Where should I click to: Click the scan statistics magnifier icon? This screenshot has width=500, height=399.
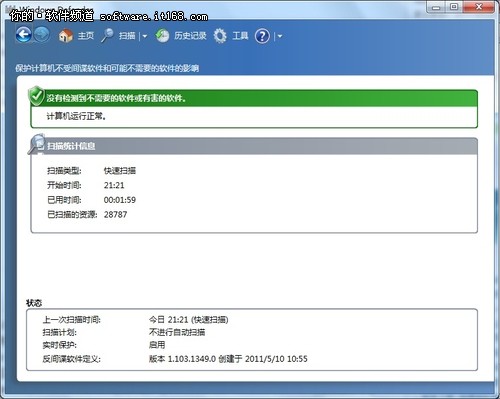[36, 144]
